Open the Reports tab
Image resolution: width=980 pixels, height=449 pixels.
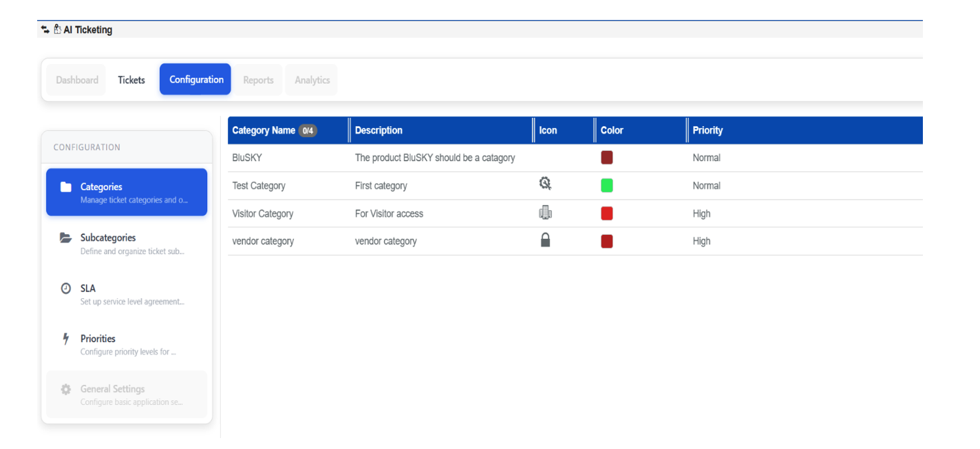tap(258, 80)
